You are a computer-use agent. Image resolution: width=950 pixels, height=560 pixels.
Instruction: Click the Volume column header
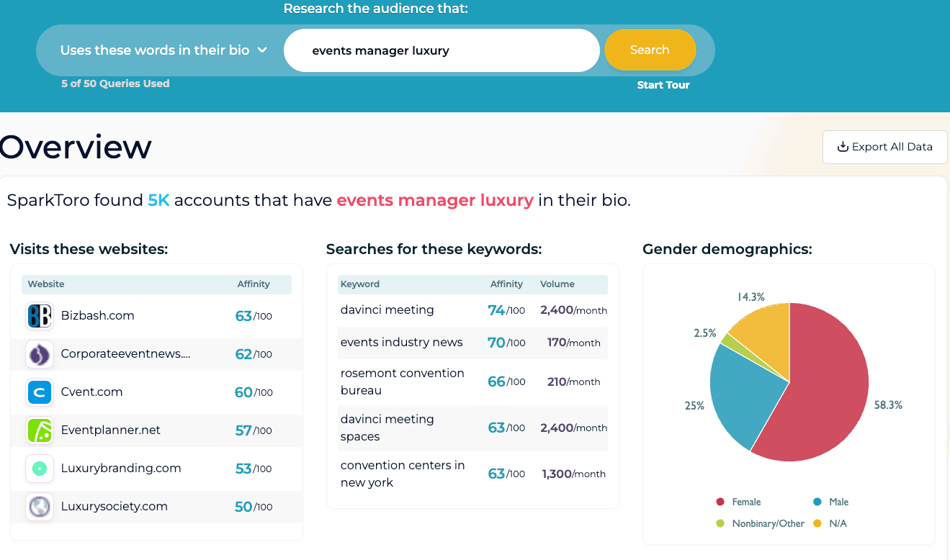click(557, 284)
